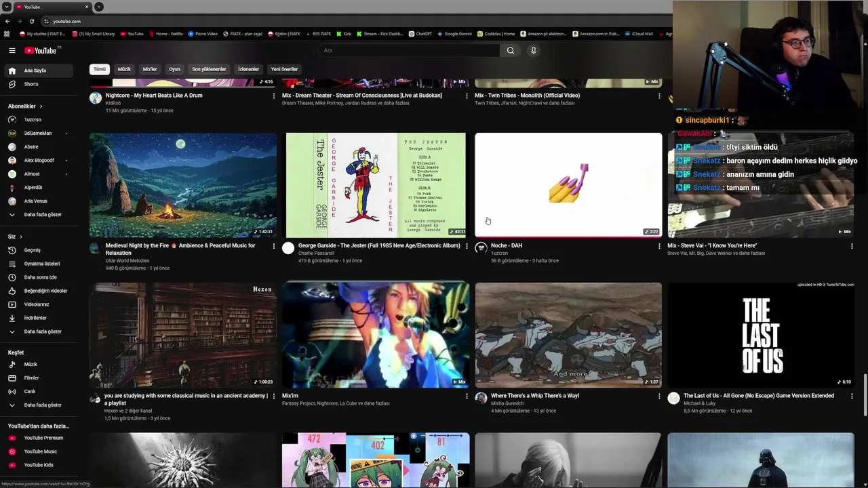
Task: Open the Google Gemini bookmark
Action: [454, 34]
